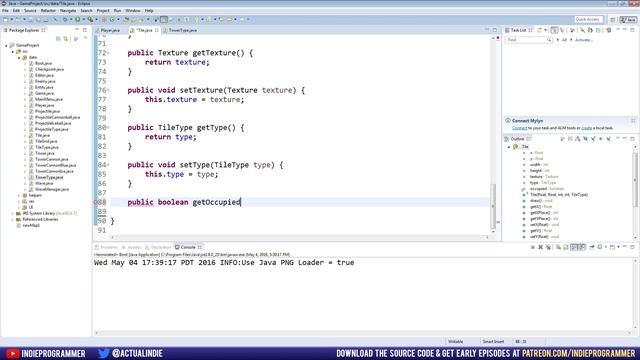Collapse the Tile class in Outline

(509, 147)
